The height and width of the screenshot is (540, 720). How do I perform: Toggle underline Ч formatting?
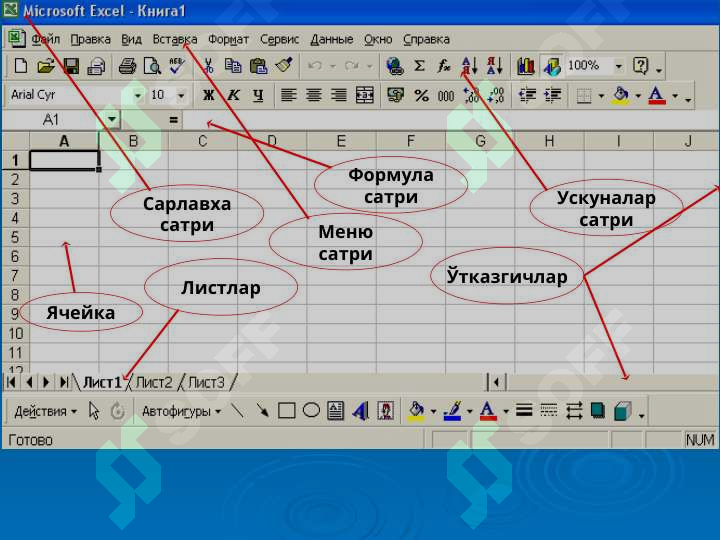point(258,95)
